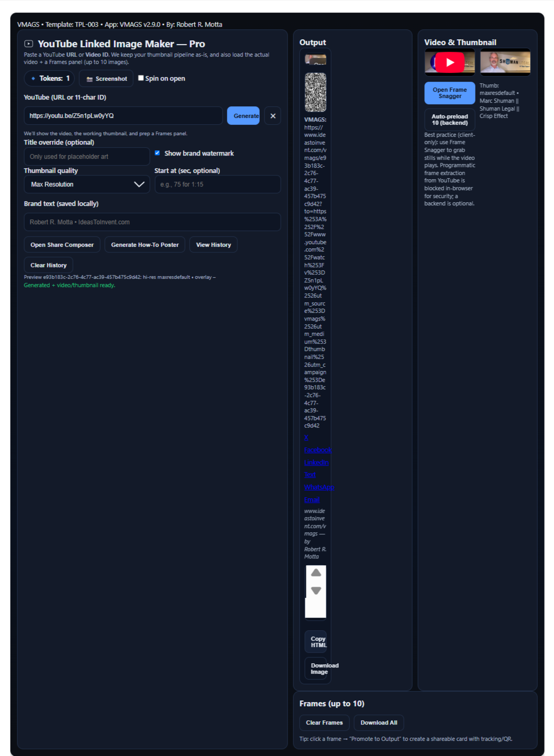Click Clear History button
The image size is (554, 756).
(49, 265)
